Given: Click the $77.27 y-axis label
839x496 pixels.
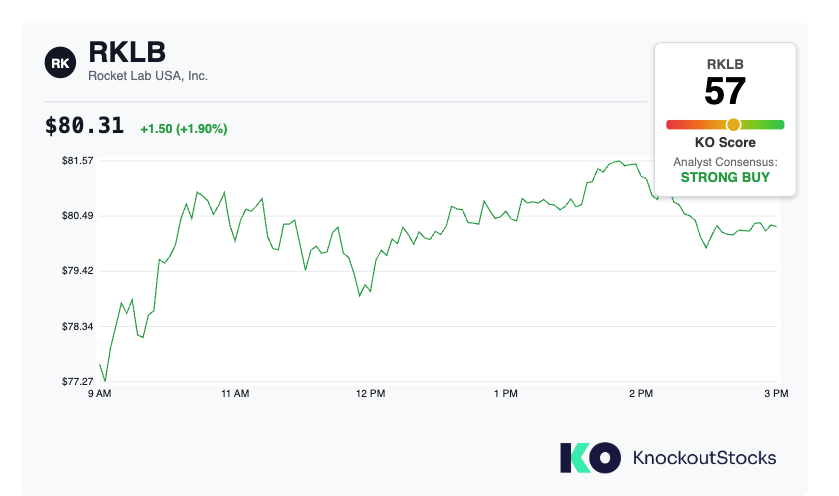Looking at the screenshot, I should (78, 381).
